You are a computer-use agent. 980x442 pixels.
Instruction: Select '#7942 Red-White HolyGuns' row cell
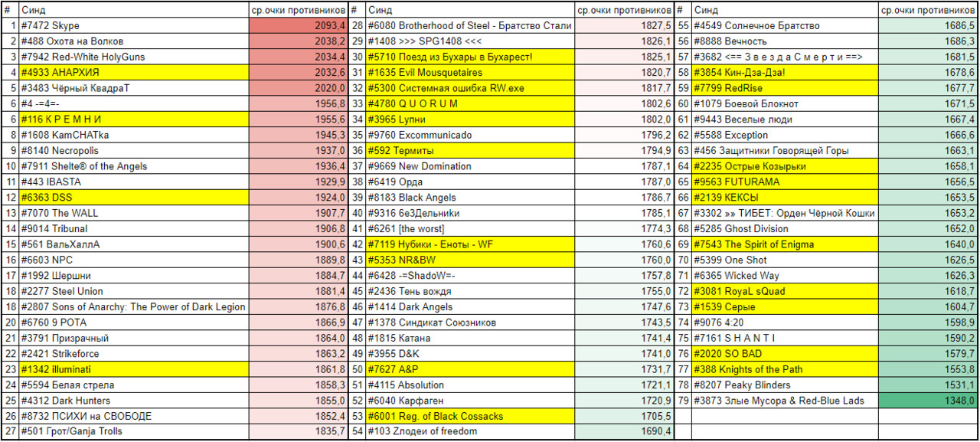tap(134, 57)
